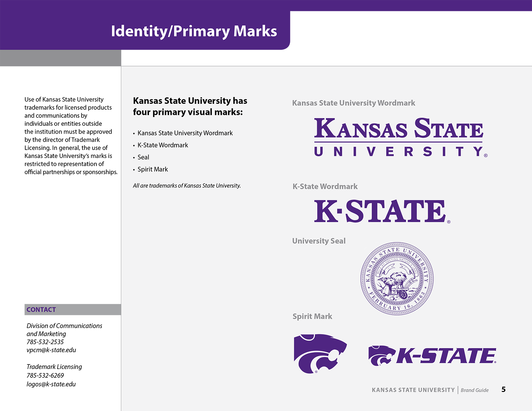Toggle the Kansas State University Wordmark bullet item

point(185,133)
